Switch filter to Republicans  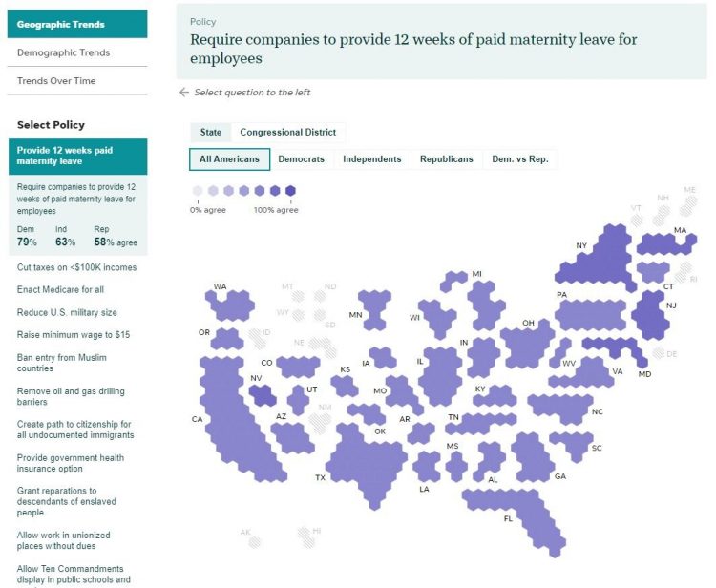pos(446,159)
